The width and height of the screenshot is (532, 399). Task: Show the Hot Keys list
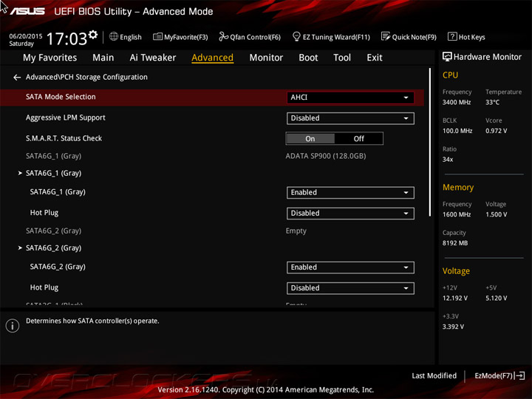click(x=471, y=37)
